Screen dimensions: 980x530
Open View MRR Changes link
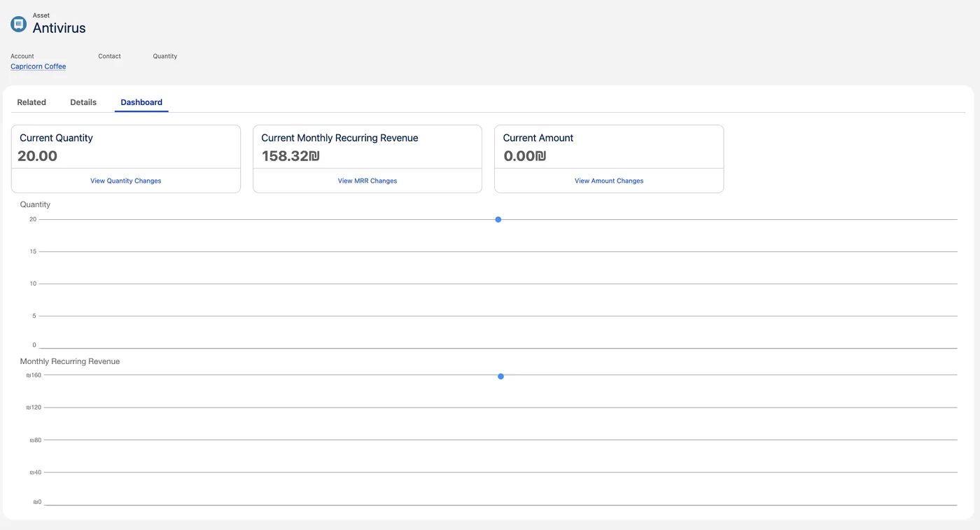367,181
